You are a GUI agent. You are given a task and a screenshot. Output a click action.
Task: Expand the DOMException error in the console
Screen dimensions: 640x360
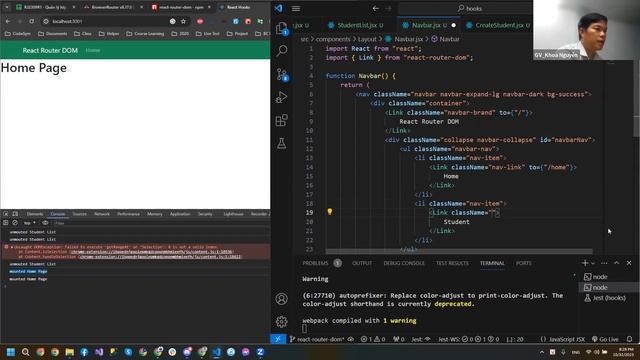12,247
